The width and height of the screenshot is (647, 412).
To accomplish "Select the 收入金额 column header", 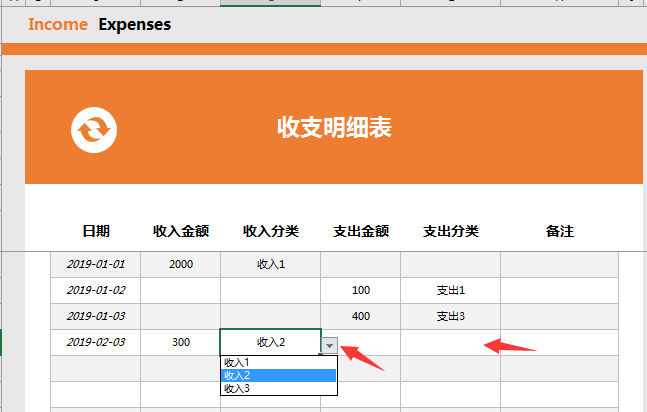I will click(181, 231).
